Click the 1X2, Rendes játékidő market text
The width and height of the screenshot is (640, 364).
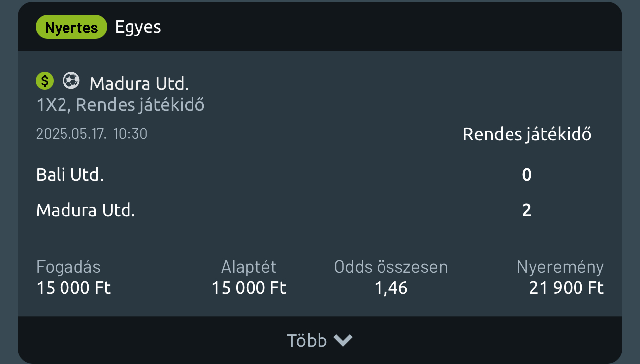point(120,105)
